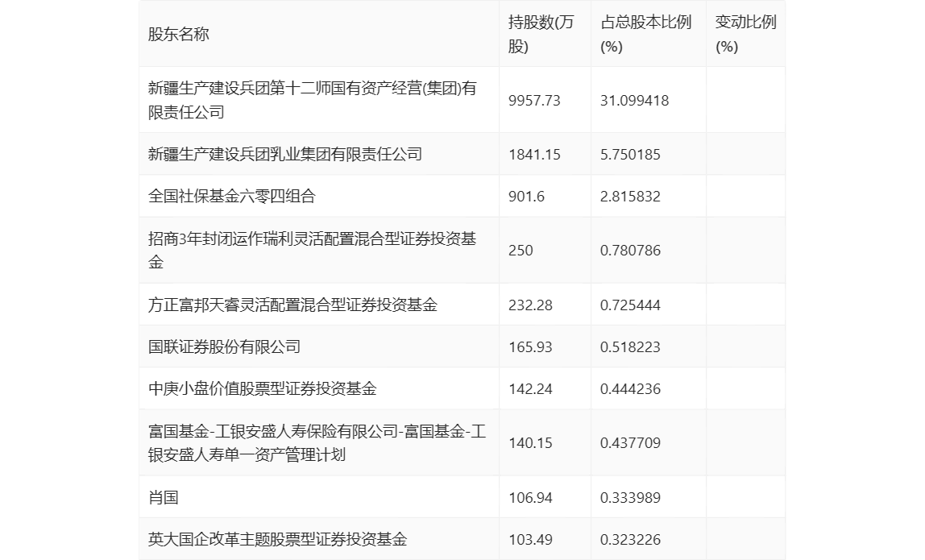Click share count 142.24
Image resolution: width=925 pixels, height=560 pixels.
530,389
